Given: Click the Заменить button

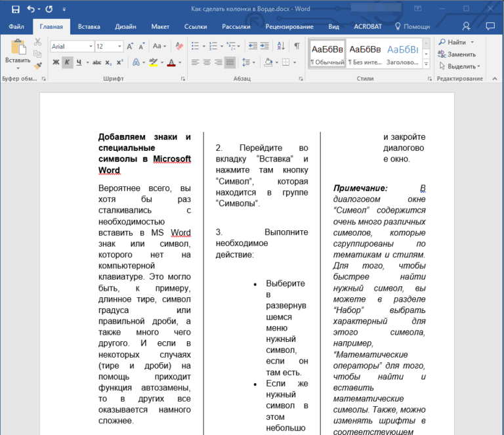Looking at the screenshot, I should pyautogui.click(x=461, y=54).
